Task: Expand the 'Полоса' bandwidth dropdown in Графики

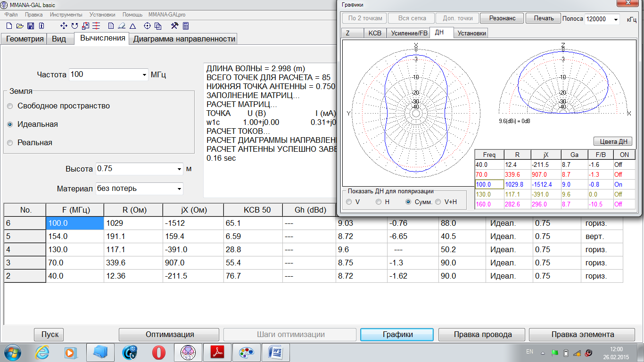Action: (616, 19)
